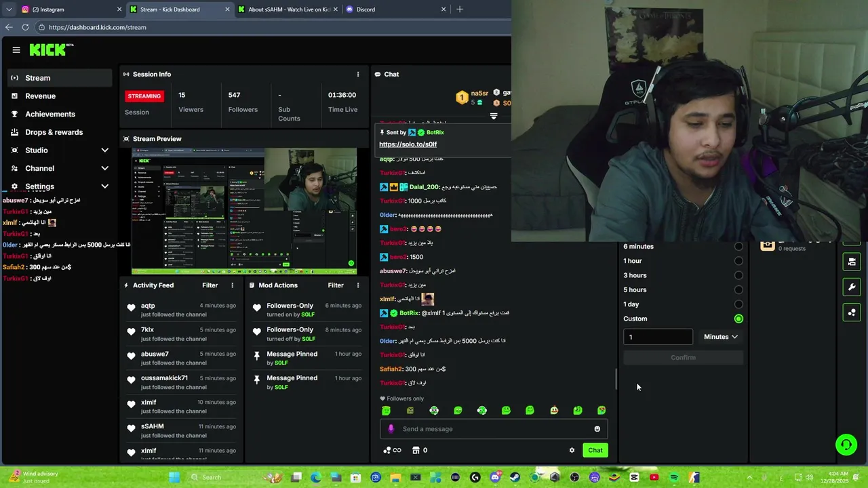Open the hamburger menu beside the Kick logo
The height and width of the screenshot is (488, 868).
[x=16, y=49]
